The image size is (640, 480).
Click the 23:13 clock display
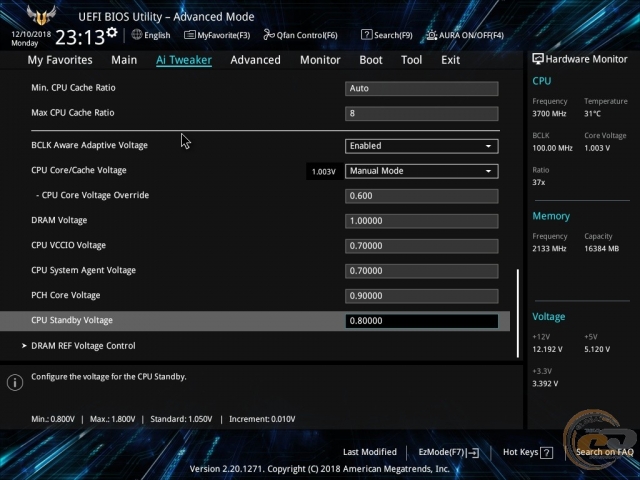click(x=80, y=38)
